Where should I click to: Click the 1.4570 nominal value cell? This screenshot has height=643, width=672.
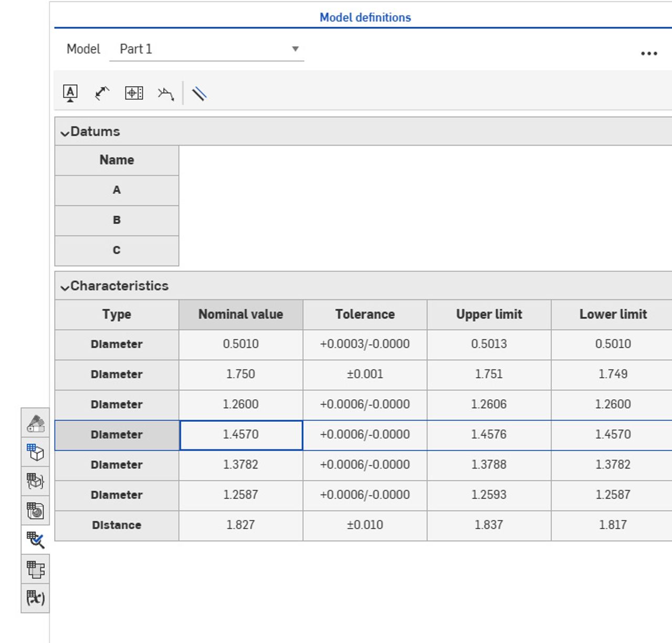tap(240, 434)
